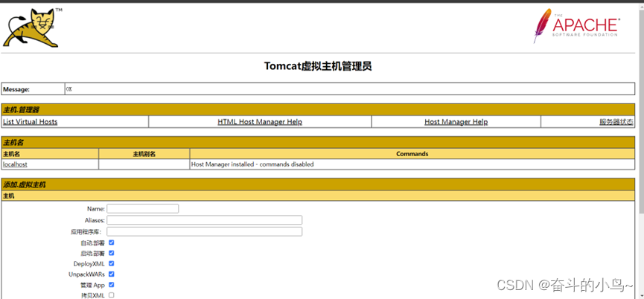This screenshot has width=644, height=299.
Task: Toggle the DeployXML checkbox
Action: [x=111, y=263]
